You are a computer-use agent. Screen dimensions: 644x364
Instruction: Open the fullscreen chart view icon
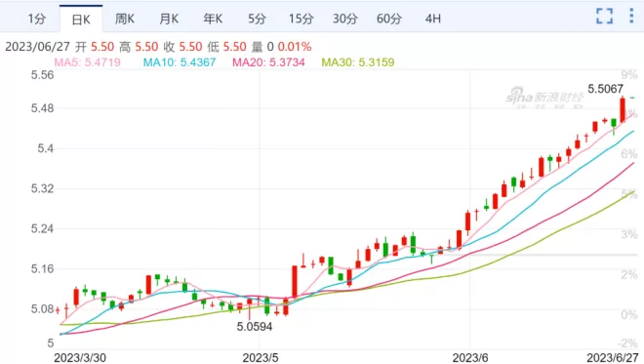tap(604, 16)
